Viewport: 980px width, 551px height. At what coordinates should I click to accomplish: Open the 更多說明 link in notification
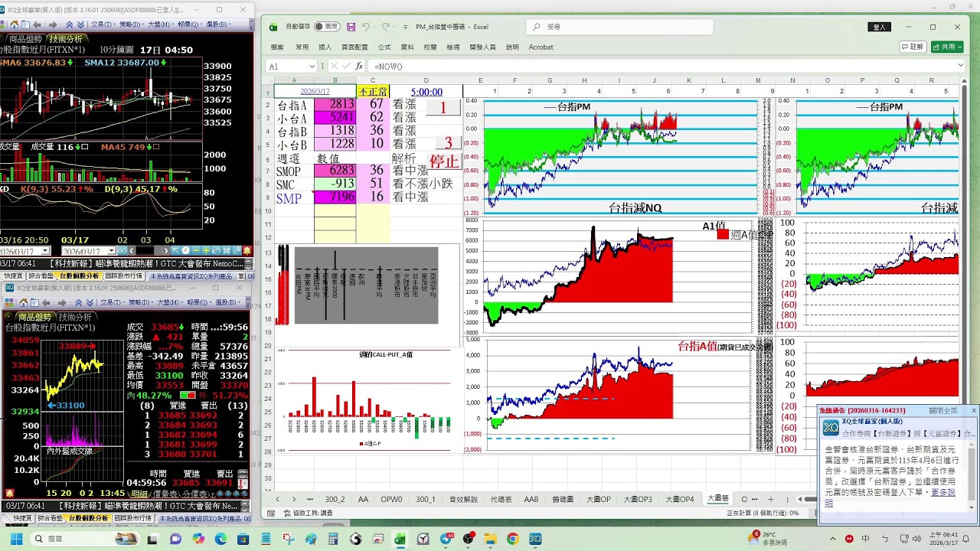click(943, 492)
